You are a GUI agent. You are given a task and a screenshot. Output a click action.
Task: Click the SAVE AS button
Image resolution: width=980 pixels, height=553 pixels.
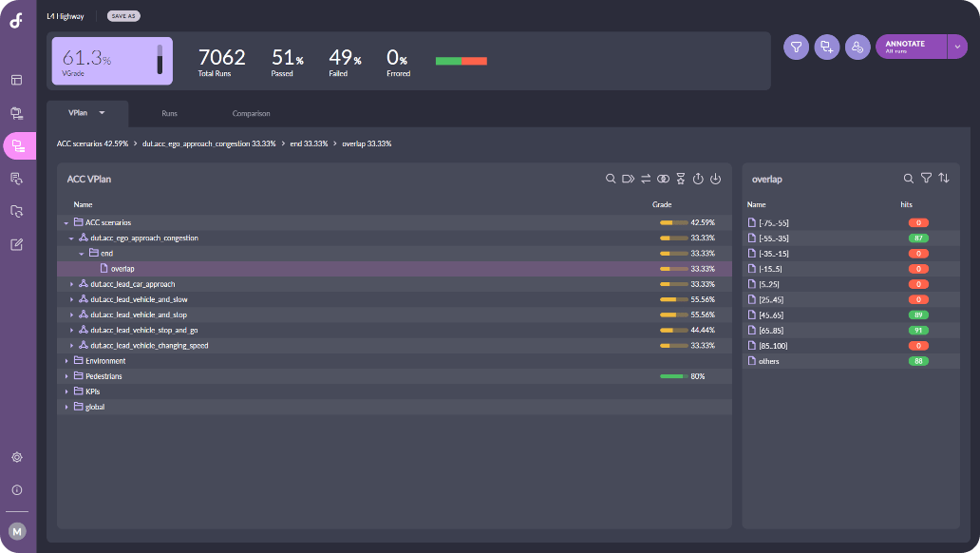123,16
